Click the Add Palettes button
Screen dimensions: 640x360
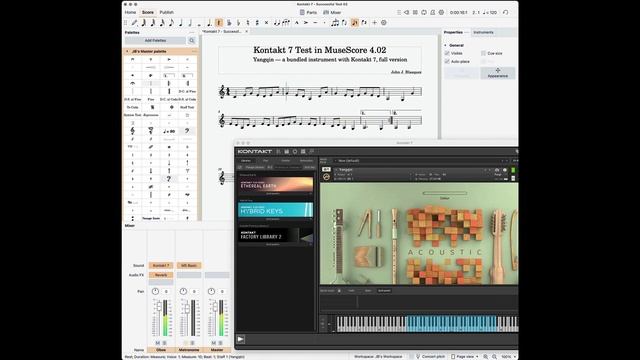tap(156, 40)
